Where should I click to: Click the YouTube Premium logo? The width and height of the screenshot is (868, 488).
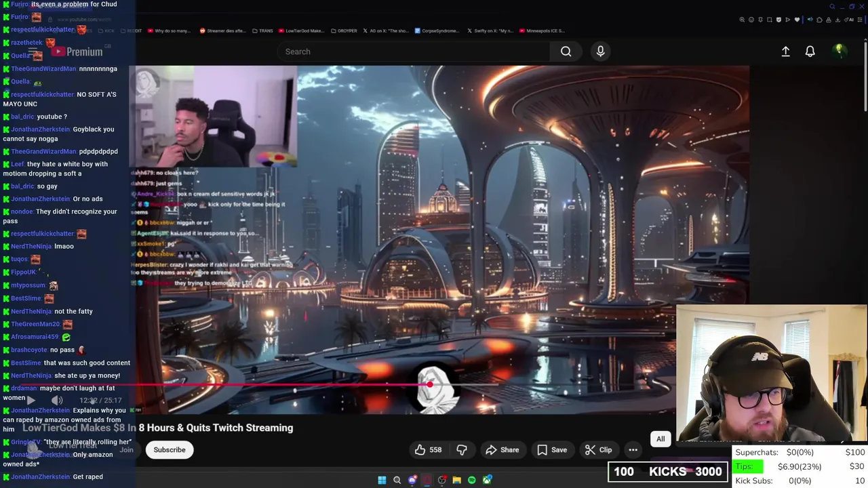pos(78,52)
